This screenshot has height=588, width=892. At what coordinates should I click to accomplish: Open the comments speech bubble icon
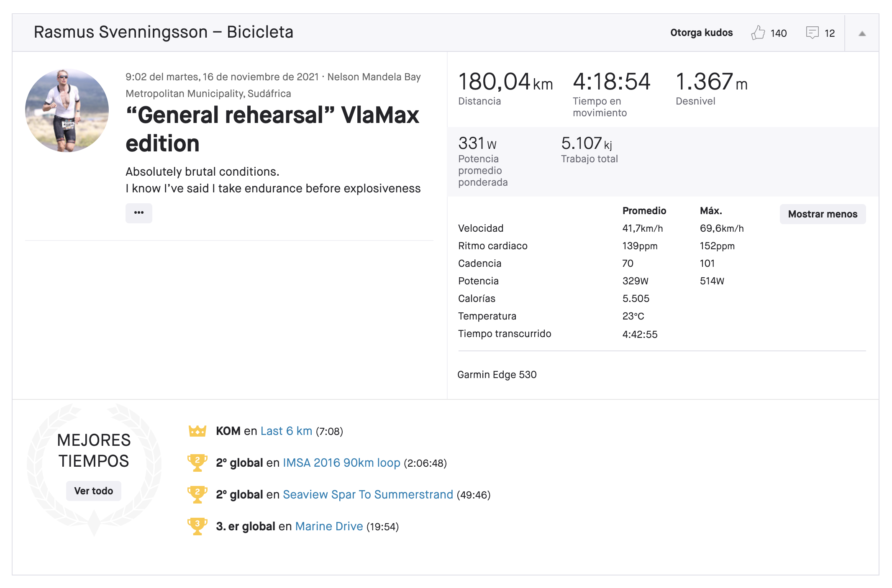tap(812, 33)
